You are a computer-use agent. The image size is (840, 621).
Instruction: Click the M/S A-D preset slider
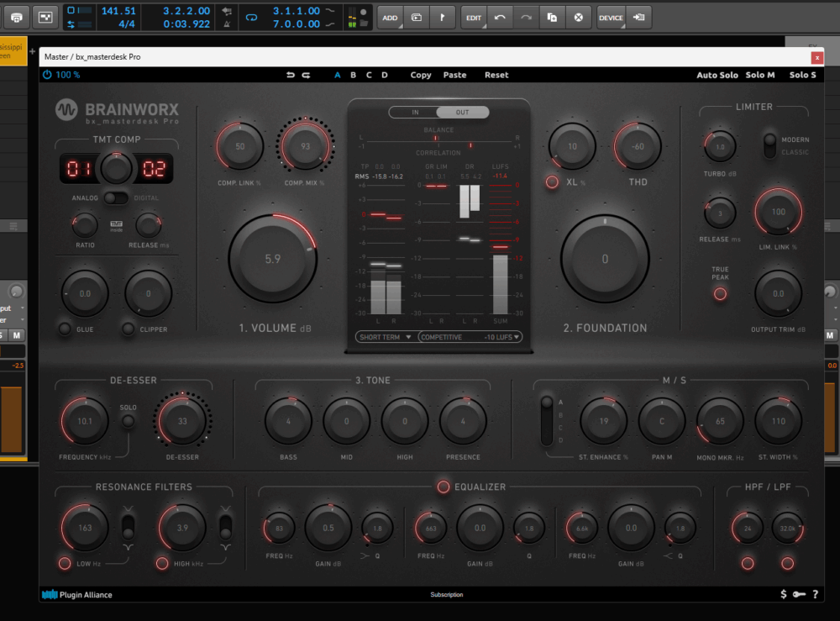coord(547,421)
